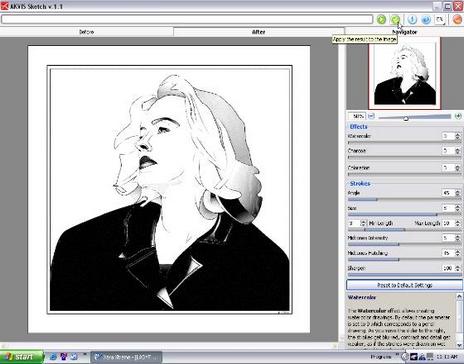Click the Min Length value field showing 3
Viewport: 464px width, 364px height.
pyautogui.click(x=354, y=223)
